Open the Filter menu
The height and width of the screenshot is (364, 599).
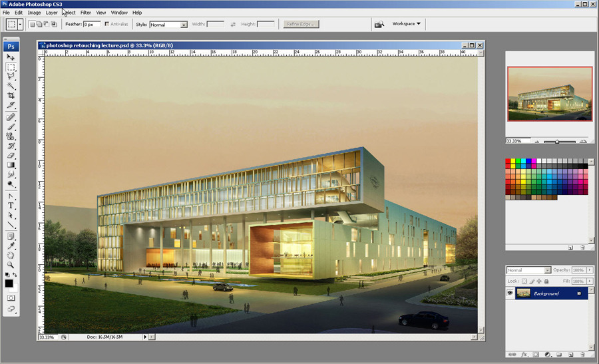86,13
